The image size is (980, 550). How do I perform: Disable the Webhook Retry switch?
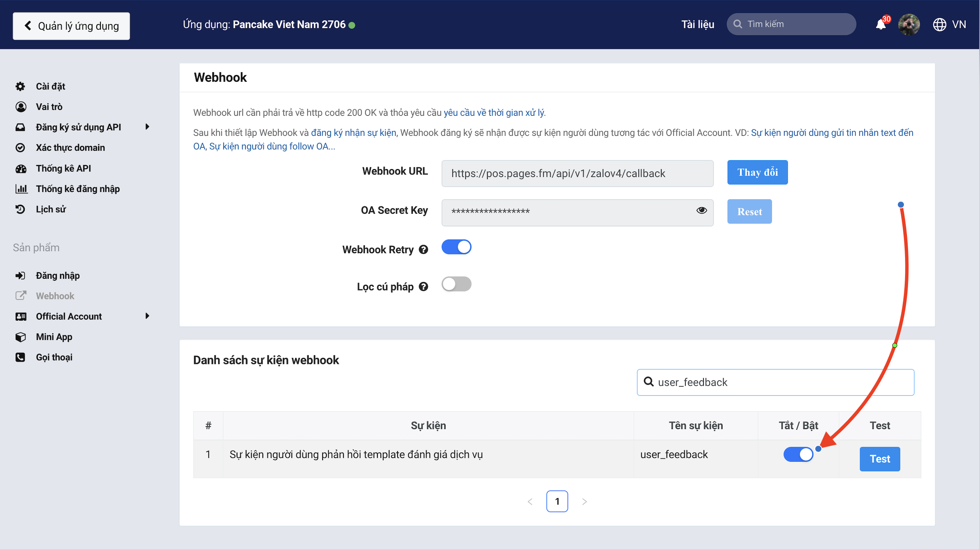[x=456, y=247]
